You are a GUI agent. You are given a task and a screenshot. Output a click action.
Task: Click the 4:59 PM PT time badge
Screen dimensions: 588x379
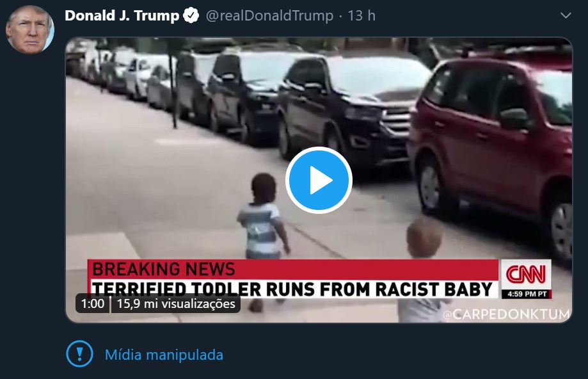(x=527, y=294)
